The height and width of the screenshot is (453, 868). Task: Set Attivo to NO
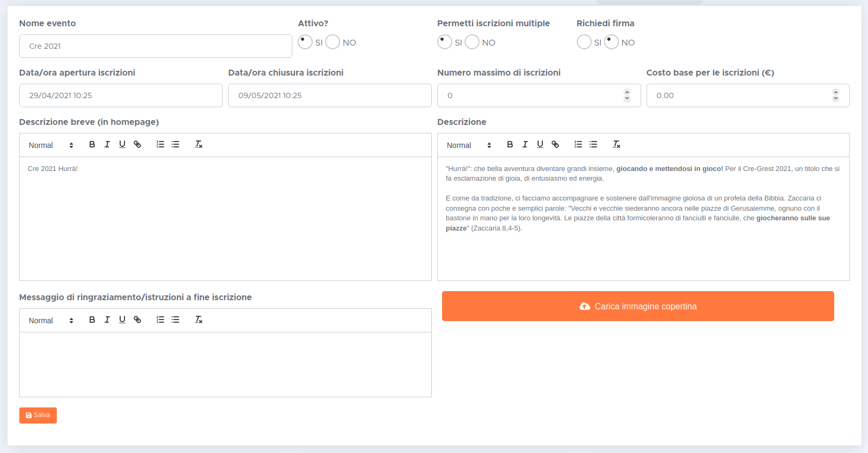[333, 42]
